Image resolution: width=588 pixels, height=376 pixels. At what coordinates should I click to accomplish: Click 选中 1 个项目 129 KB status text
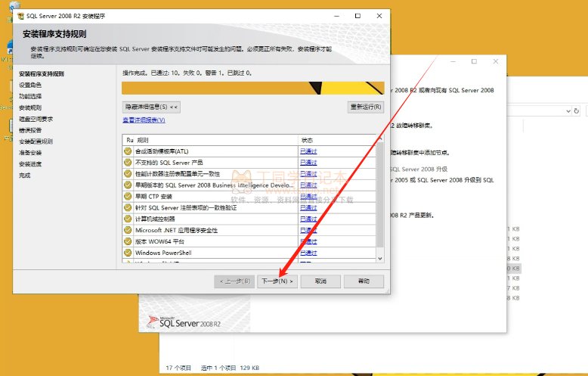coord(231,368)
